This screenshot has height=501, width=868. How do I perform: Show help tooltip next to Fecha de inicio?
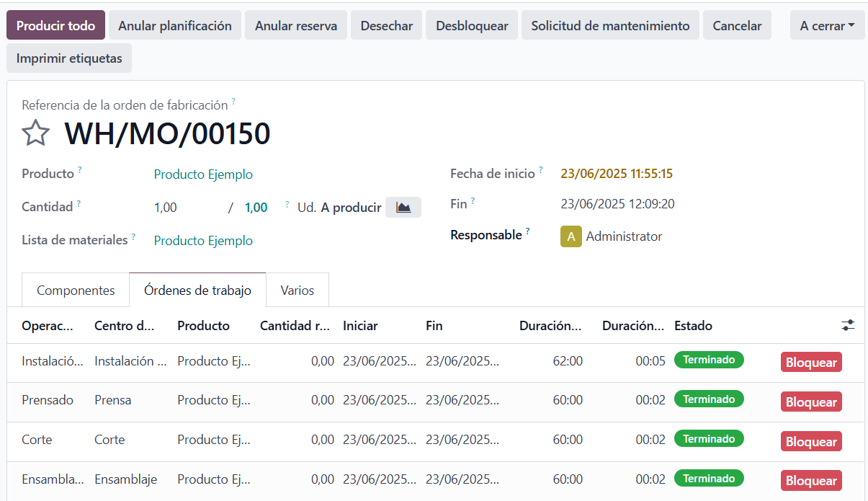point(541,170)
